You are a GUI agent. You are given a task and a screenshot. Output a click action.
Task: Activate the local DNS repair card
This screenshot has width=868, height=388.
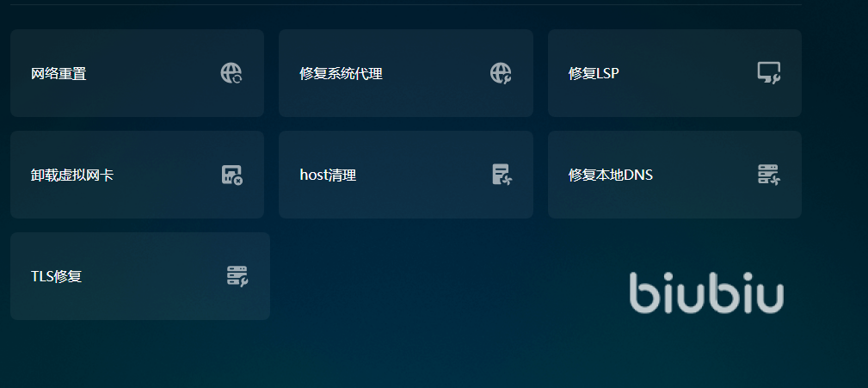pos(674,175)
